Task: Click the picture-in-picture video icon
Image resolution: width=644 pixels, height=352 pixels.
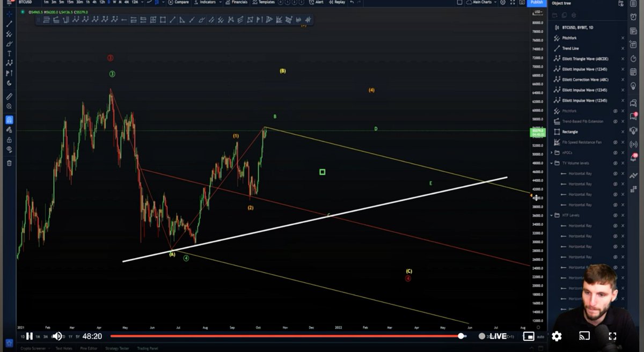Action: 529,336
